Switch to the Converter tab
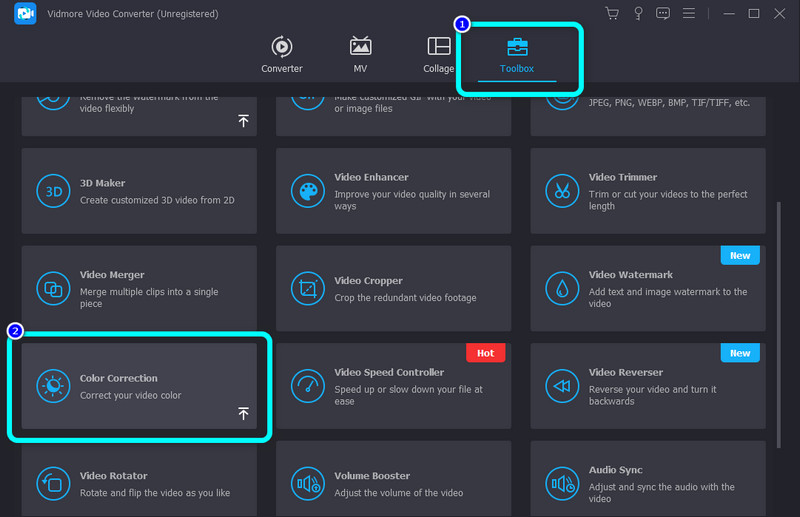Image resolution: width=800 pixels, height=517 pixels. tap(281, 56)
